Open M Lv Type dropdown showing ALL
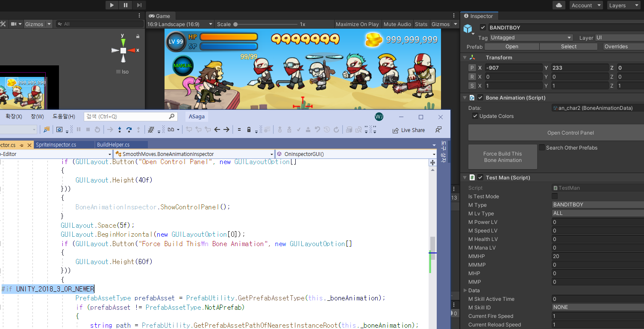 [598, 213]
